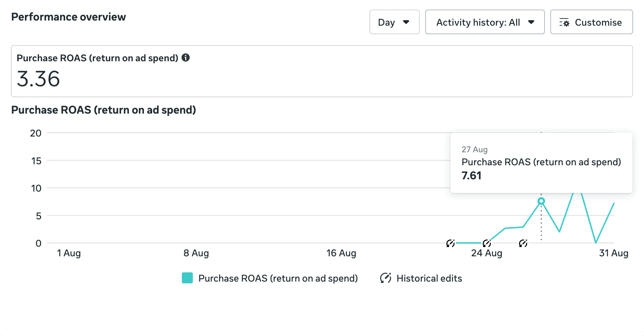This screenshot has height=336, width=644.
Task: Click the rightmost historical edit marker on chart
Action: pos(523,243)
